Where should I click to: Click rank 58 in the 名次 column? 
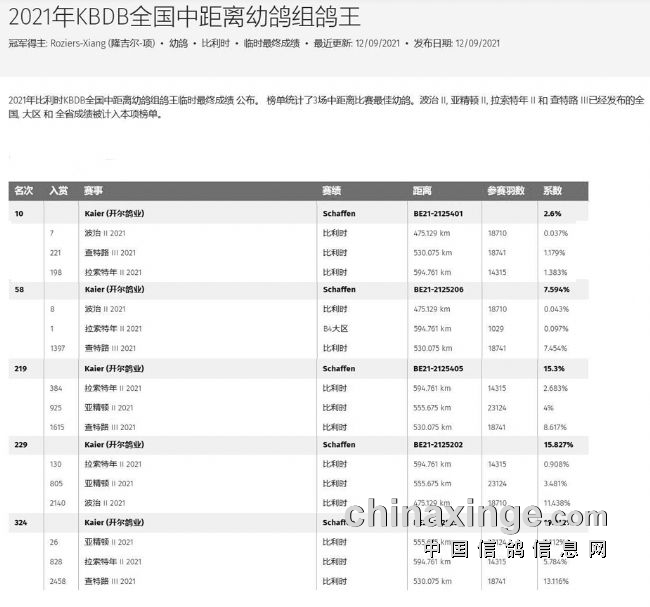(19, 289)
